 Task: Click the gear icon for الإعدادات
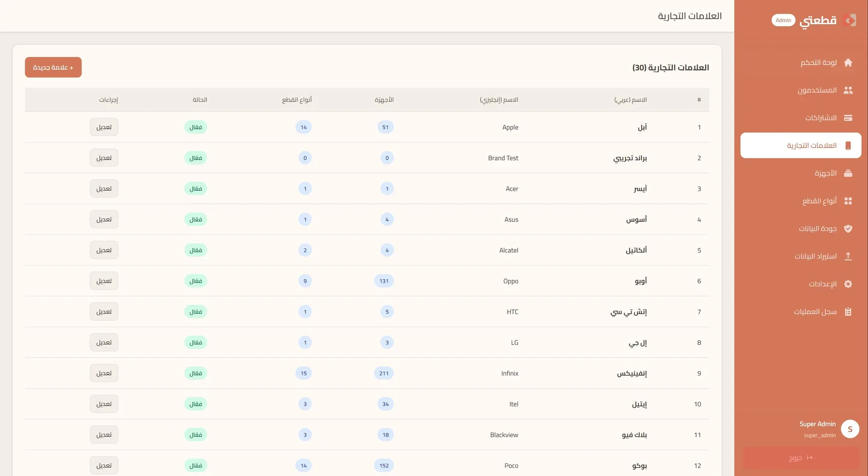848,284
